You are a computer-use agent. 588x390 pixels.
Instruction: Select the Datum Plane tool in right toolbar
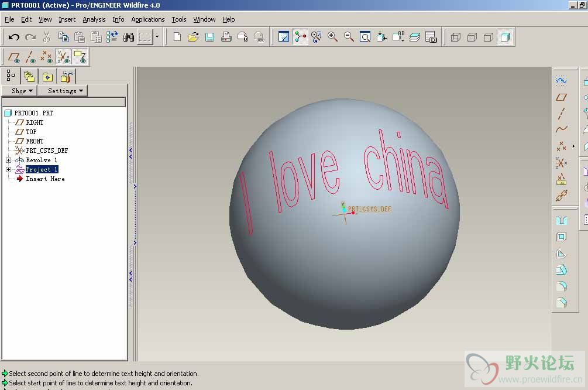tap(561, 97)
